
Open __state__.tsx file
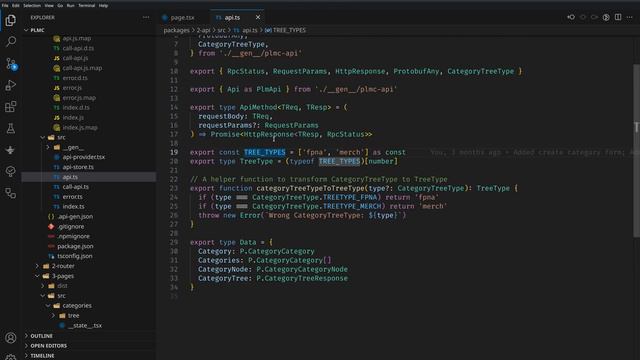point(85,325)
